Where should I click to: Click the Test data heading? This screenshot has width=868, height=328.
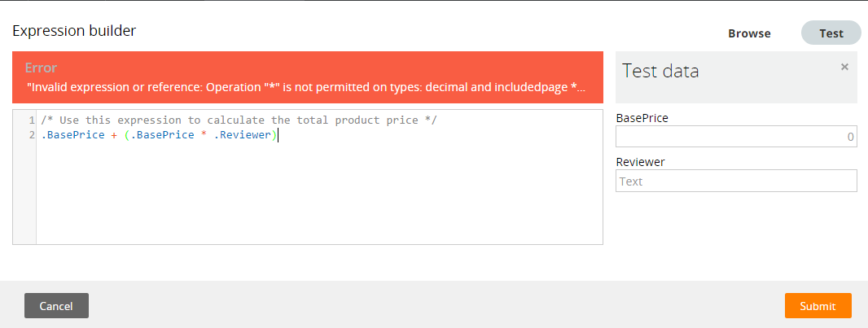point(660,71)
